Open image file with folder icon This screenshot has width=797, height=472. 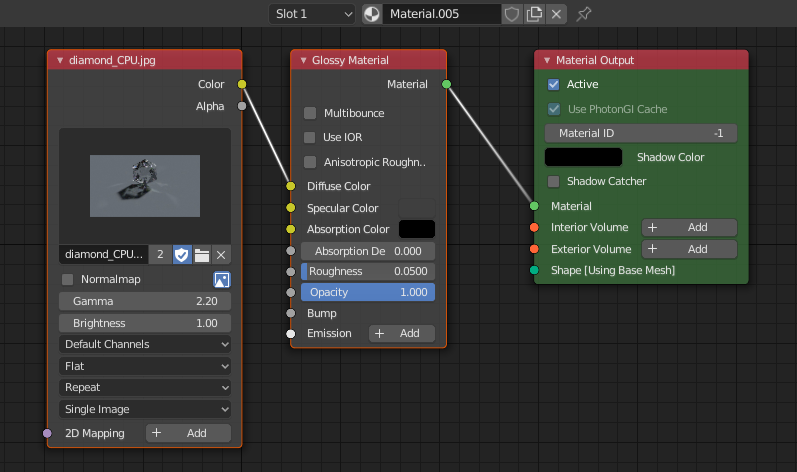[201, 255]
